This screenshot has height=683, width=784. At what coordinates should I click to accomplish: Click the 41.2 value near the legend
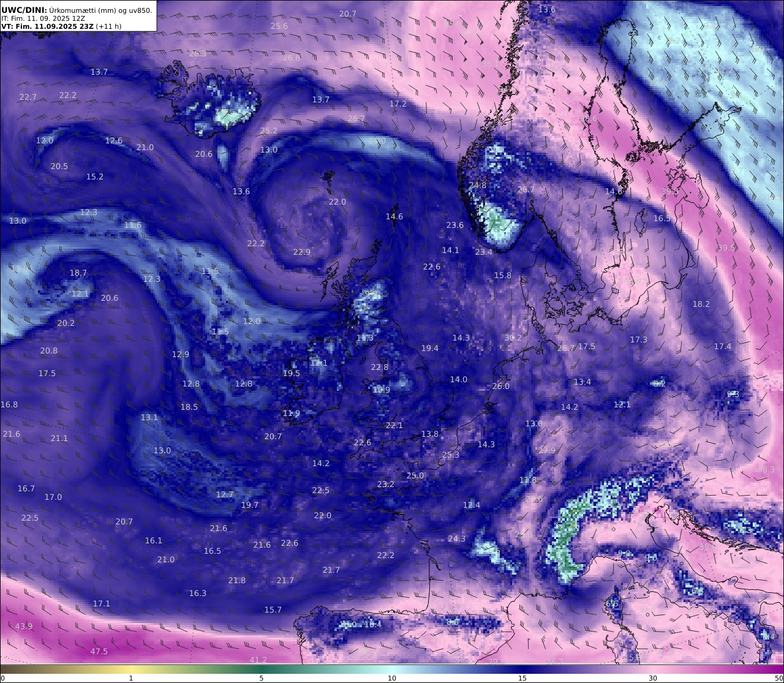tap(258, 660)
